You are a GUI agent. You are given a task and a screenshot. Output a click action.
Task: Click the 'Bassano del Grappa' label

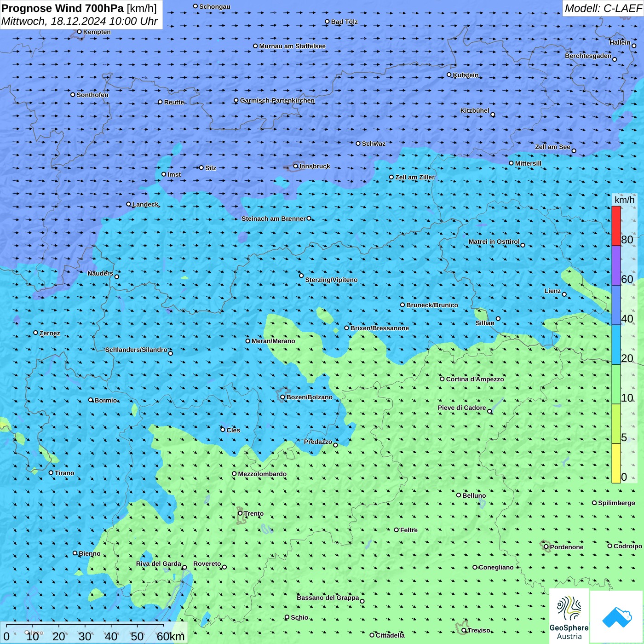pyautogui.click(x=328, y=598)
